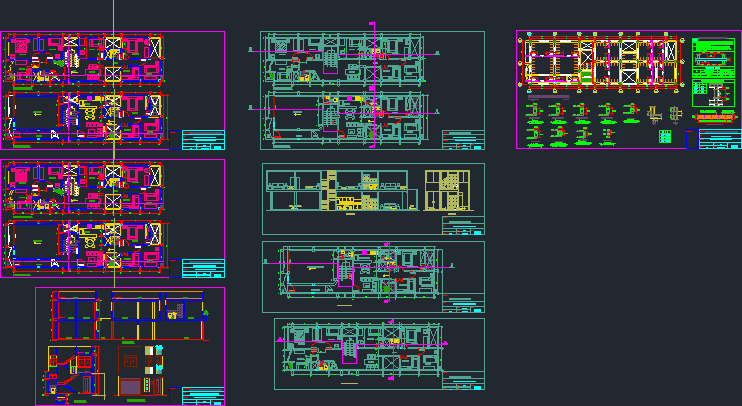
Task: Click the small green legend table in structural sheet
Action: point(665,136)
